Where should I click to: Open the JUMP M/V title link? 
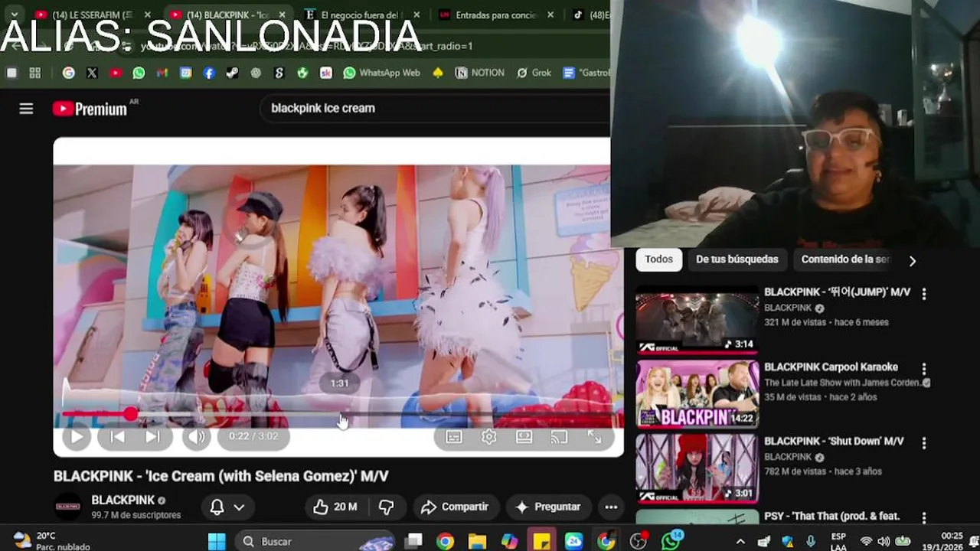(x=837, y=292)
